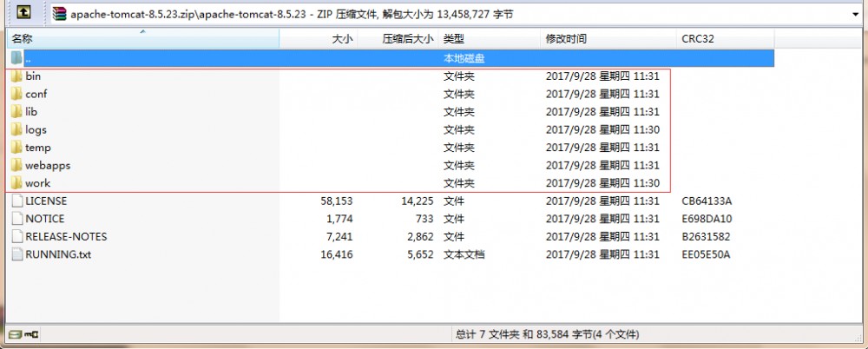The width and height of the screenshot is (868, 349).
Task: Click the NOTICE packed size 733
Action: tap(424, 218)
